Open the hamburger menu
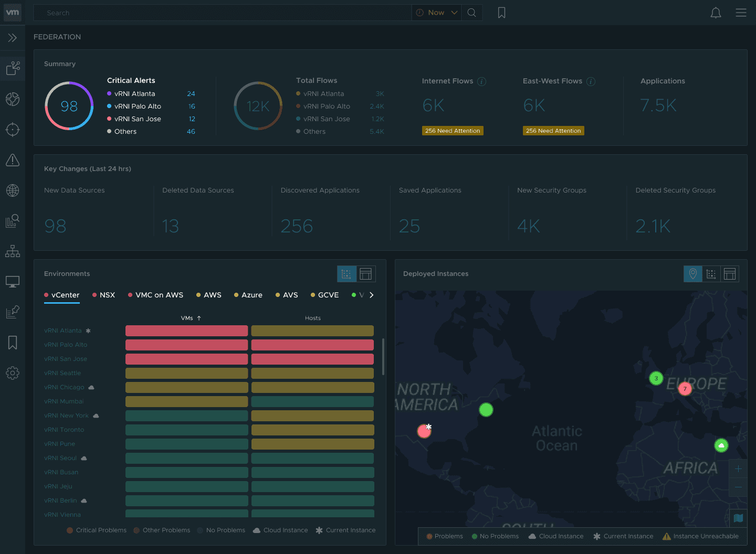Image resolution: width=756 pixels, height=554 pixels. click(741, 13)
